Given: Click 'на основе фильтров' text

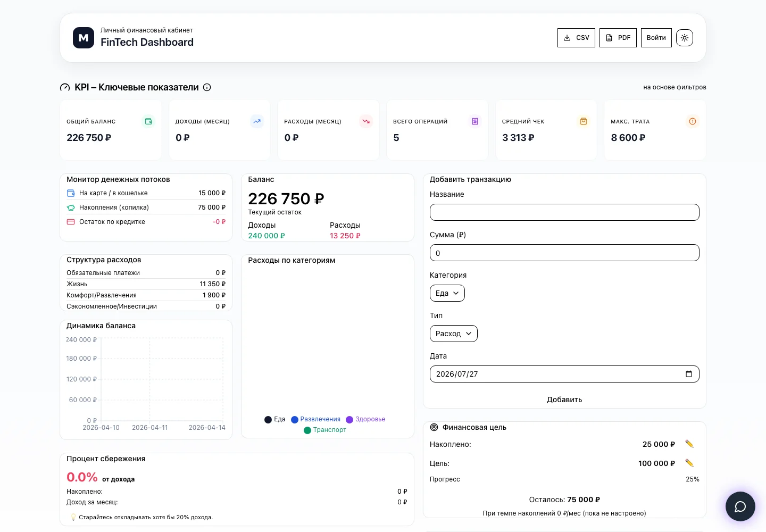Looking at the screenshot, I should point(675,87).
